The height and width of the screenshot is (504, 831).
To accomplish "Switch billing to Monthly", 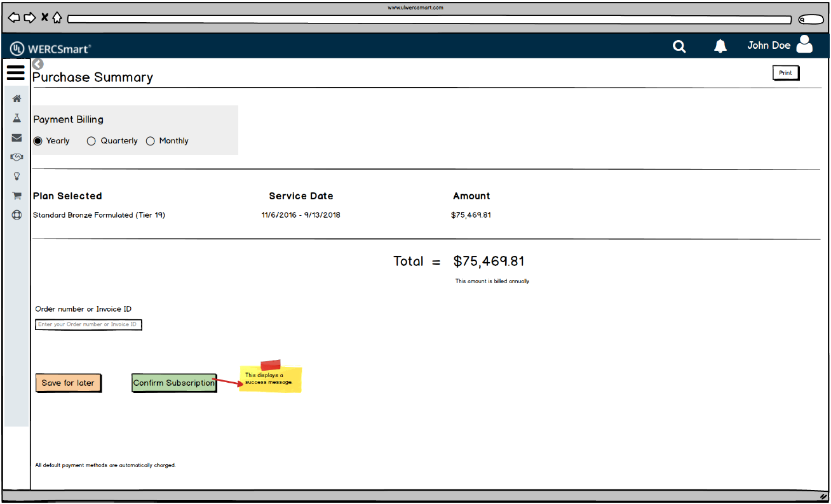I will coord(151,141).
